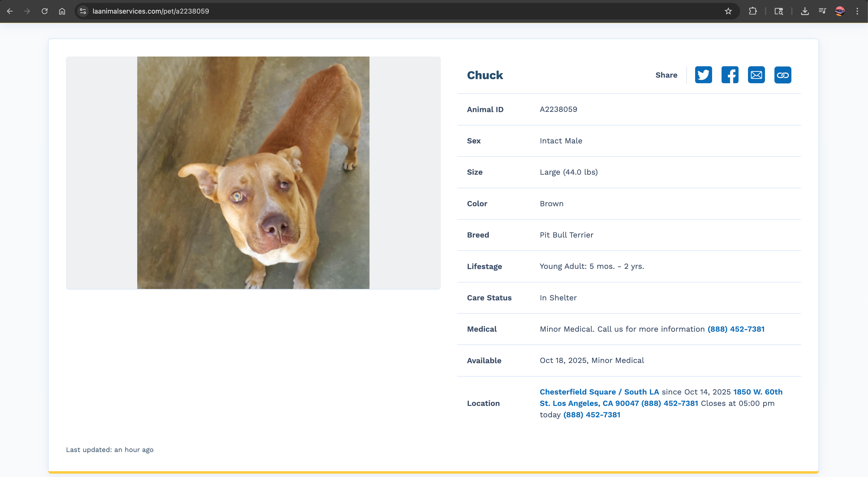Image resolution: width=868 pixels, height=477 pixels.
Task: Click 1850 W. 60th St. address link
Action: coord(757,392)
